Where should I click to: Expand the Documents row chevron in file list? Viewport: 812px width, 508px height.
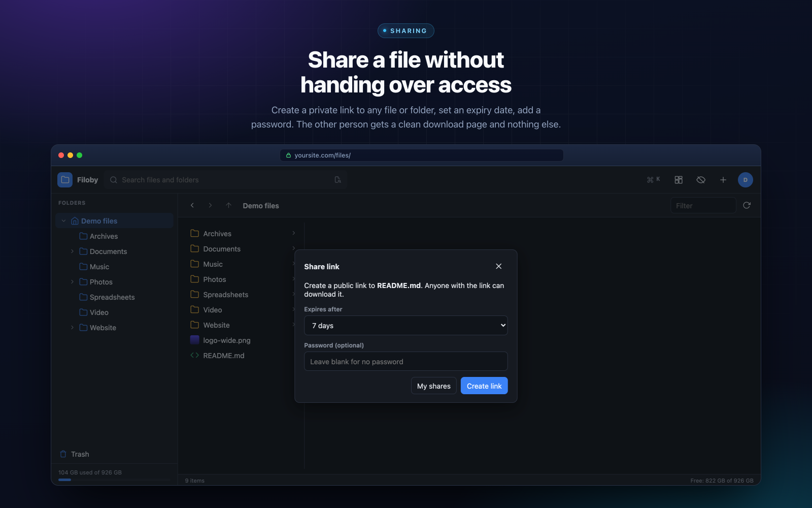click(x=293, y=248)
